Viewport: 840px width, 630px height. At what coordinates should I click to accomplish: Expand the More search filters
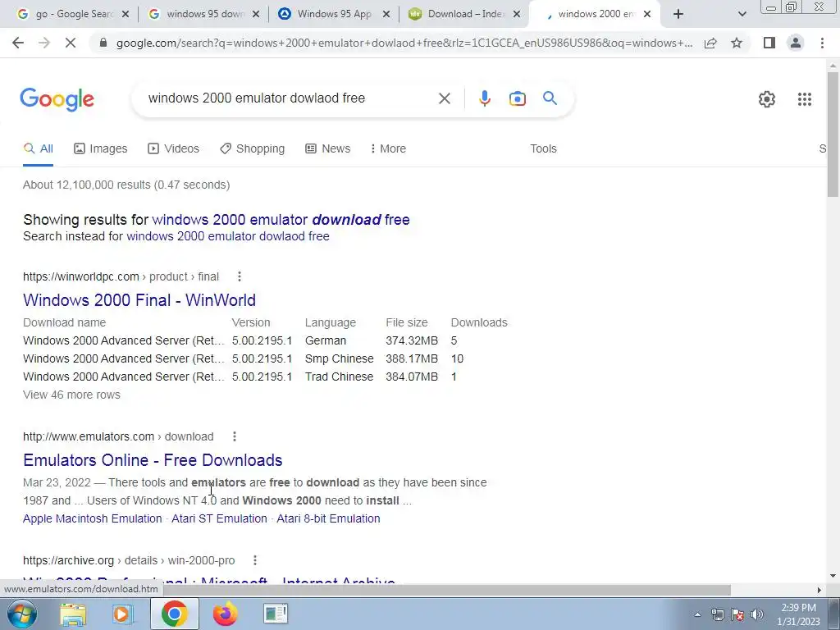point(388,149)
